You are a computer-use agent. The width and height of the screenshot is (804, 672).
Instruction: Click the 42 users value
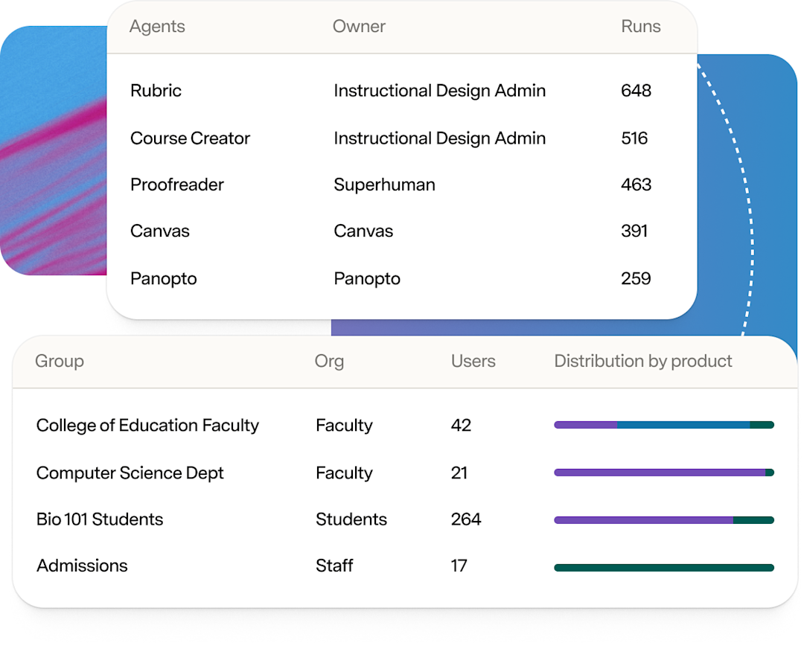(x=461, y=426)
